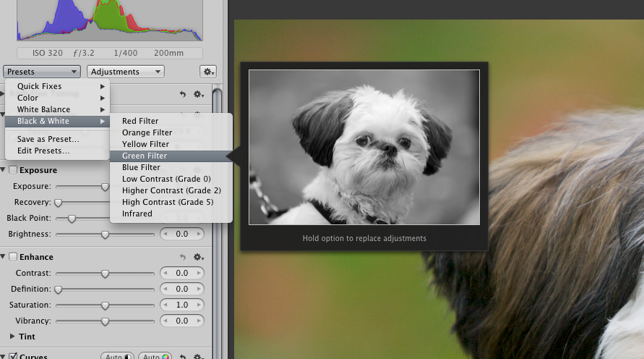644x359 pixels.
Task: Toggle the Exposure adjustment checkbox
Action: 13,170
